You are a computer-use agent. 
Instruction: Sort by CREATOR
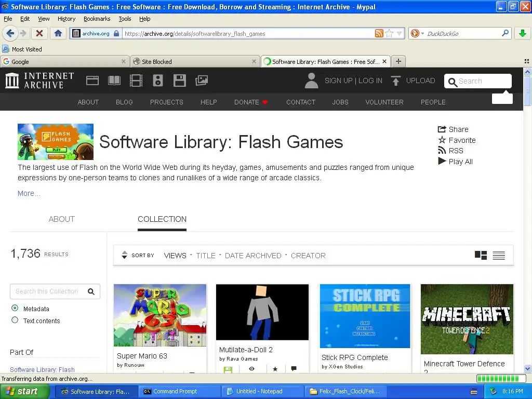click(x=308, y=256)
